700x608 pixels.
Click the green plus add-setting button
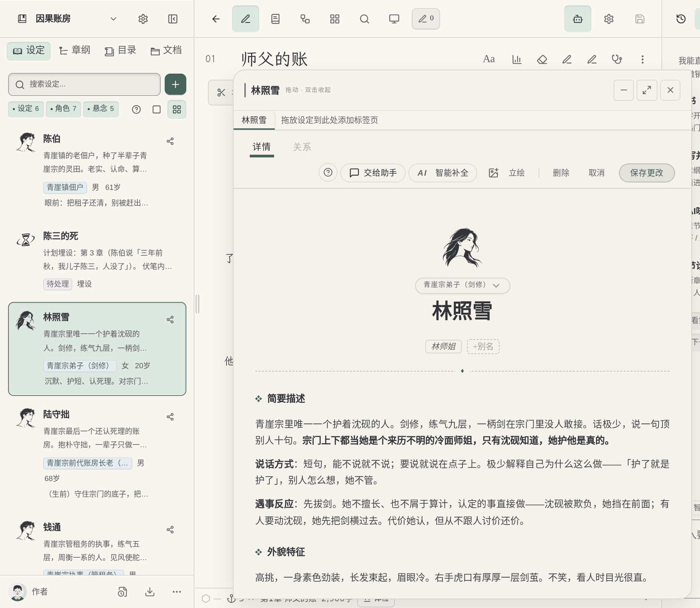coord(175,84)
